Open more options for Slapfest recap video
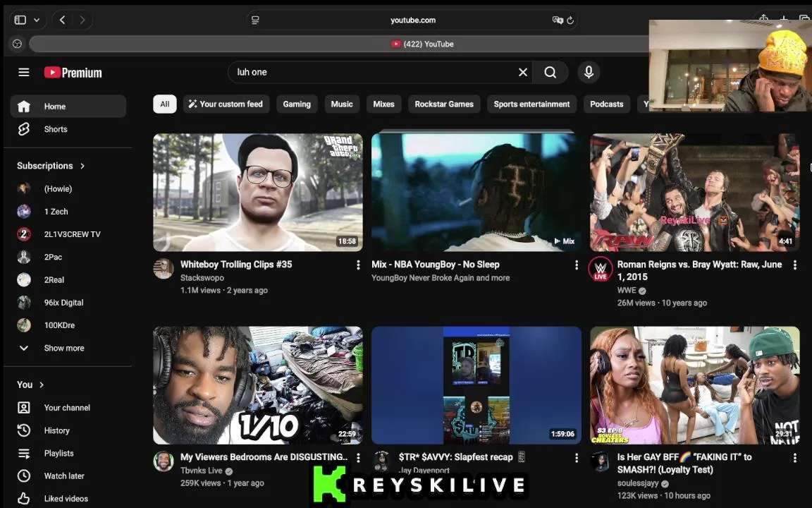 tap(577, 458)
